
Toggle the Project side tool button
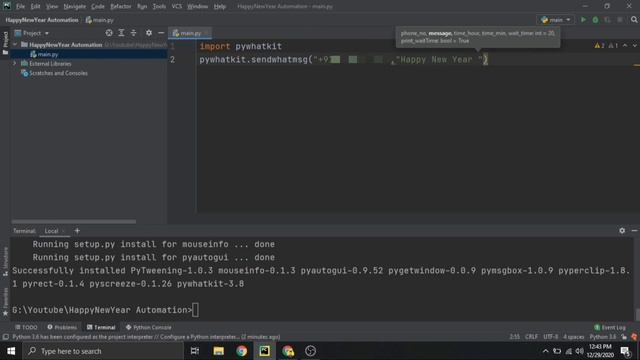pyautogui.click(x=5, y=42)
